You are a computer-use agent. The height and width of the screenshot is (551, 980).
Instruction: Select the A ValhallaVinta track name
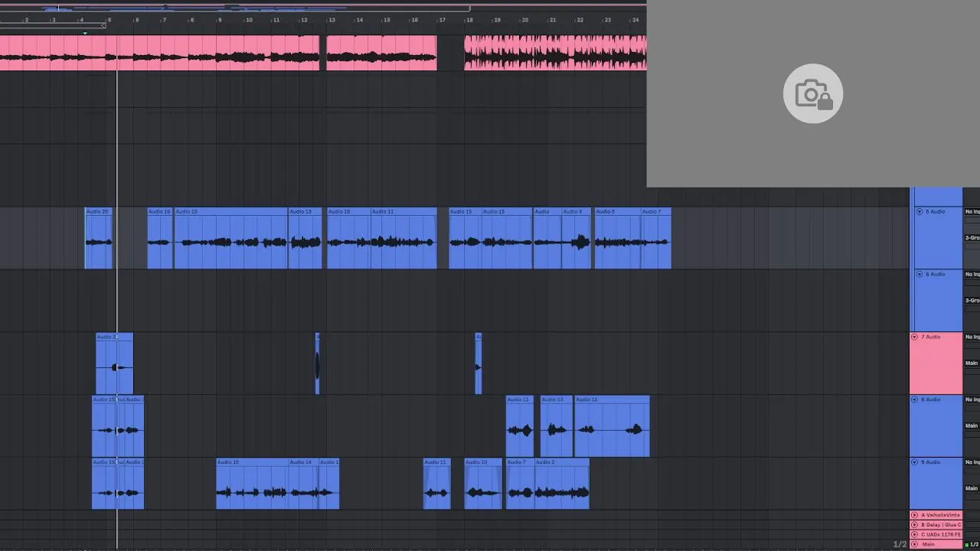pyautogui.click(x=940, y=515)
